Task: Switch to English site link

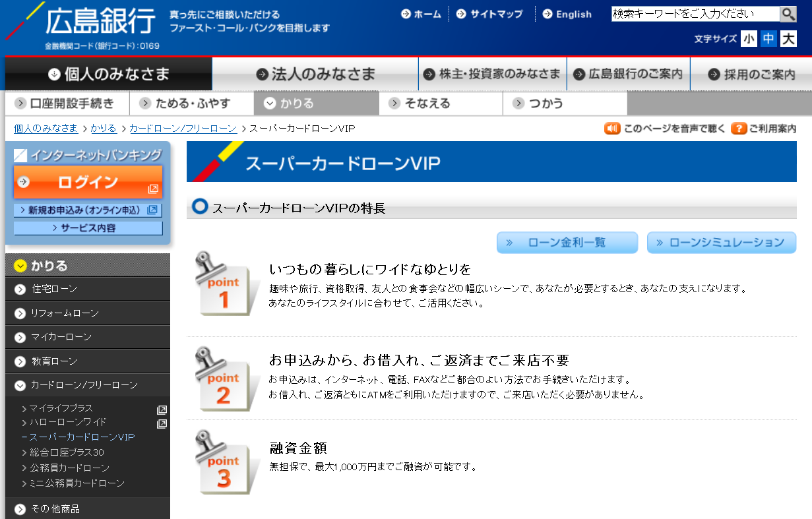Action: tap(574, 14)
